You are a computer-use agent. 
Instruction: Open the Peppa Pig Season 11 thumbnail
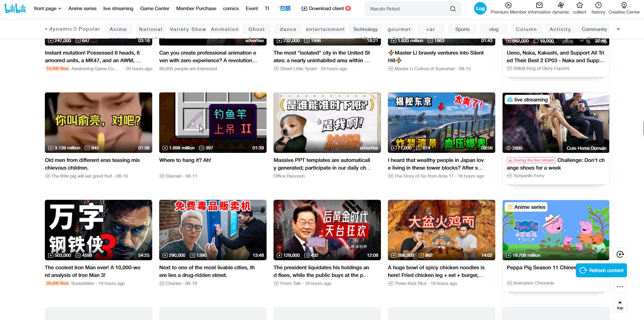(x=556, y=230)
